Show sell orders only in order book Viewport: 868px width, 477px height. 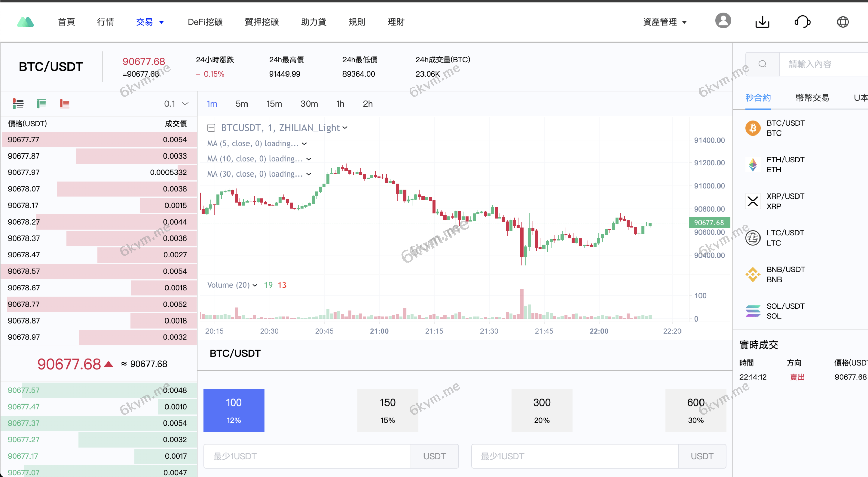[x=64, y=104]
